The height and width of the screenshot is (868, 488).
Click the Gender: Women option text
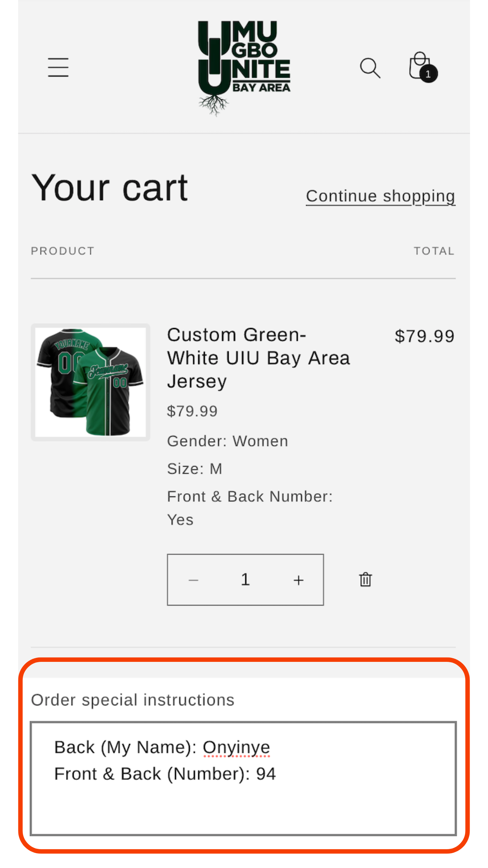[227, 441]
